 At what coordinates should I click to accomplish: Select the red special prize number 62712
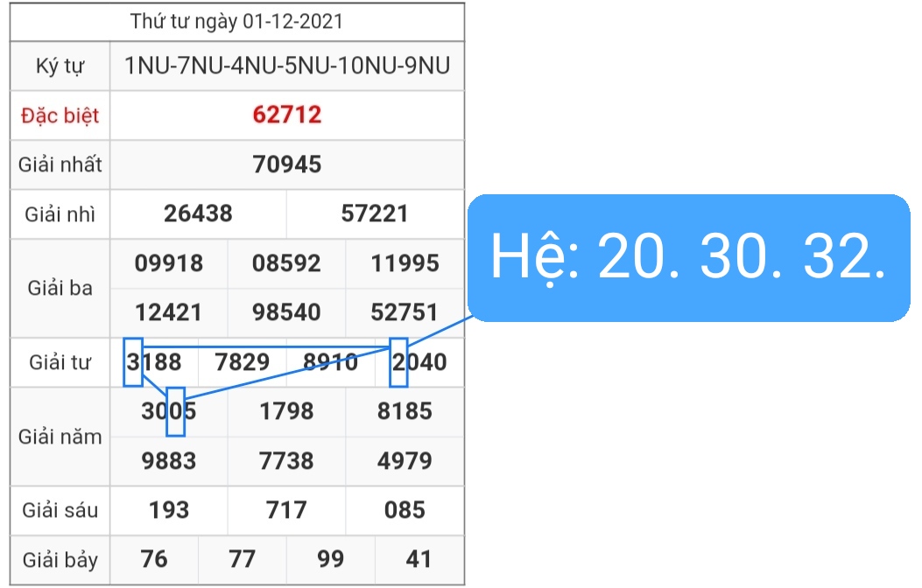click(287, 115)
